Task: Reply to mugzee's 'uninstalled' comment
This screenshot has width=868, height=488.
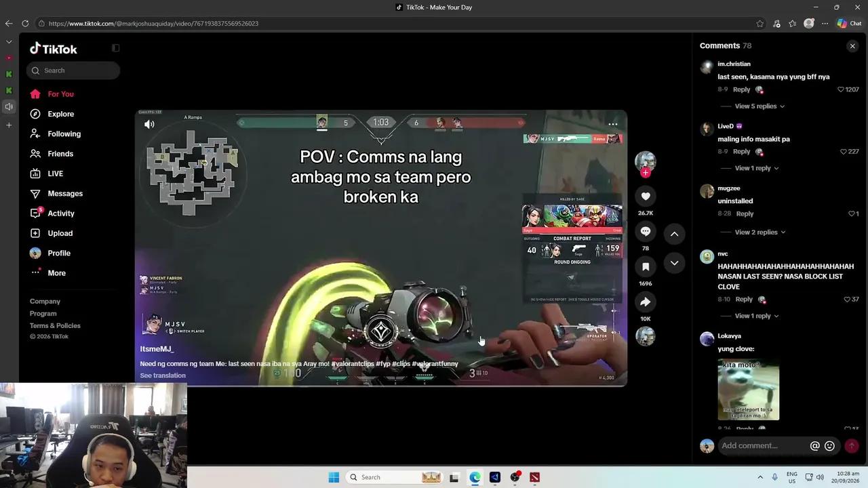Action: pos(745,213)
